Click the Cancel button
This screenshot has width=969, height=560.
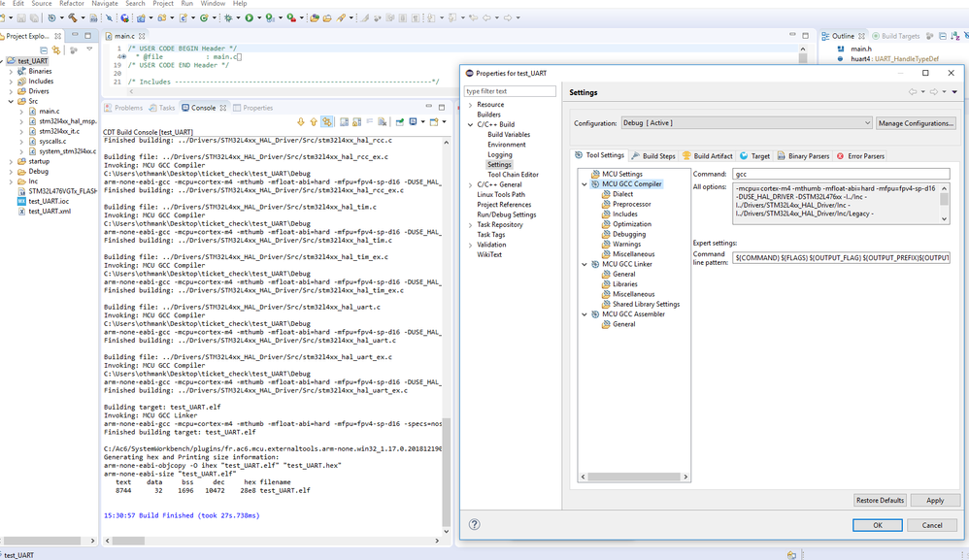(932, 525)
